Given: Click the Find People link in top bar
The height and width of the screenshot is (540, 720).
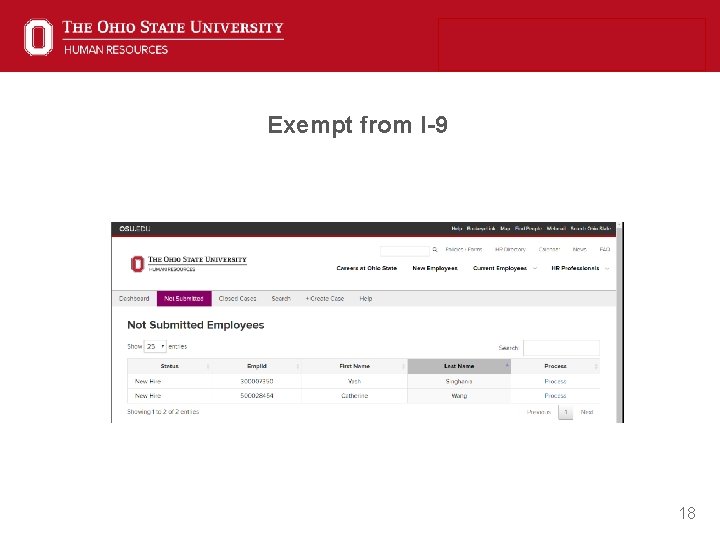Looking at the screenshot, I should click(528, 228).
